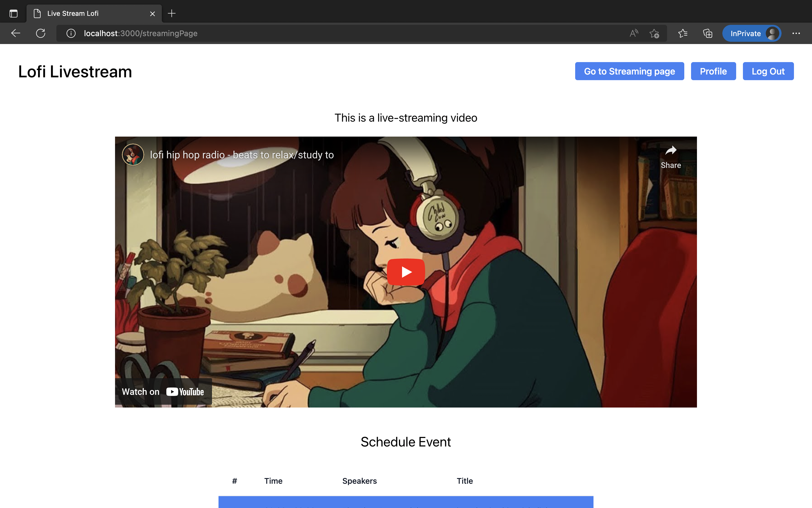Click Go to Streaming page button
812x508 pixels.
(x=630, y=71)
